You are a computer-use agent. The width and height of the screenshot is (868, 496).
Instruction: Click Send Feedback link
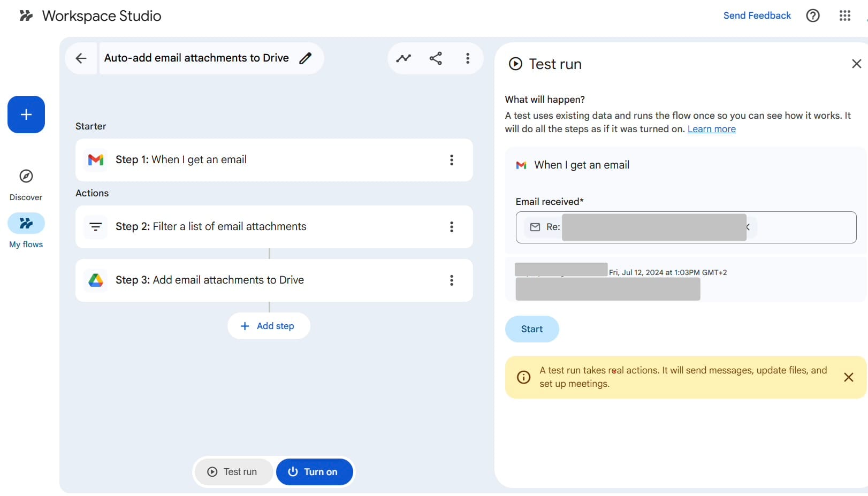pos(757,16)
